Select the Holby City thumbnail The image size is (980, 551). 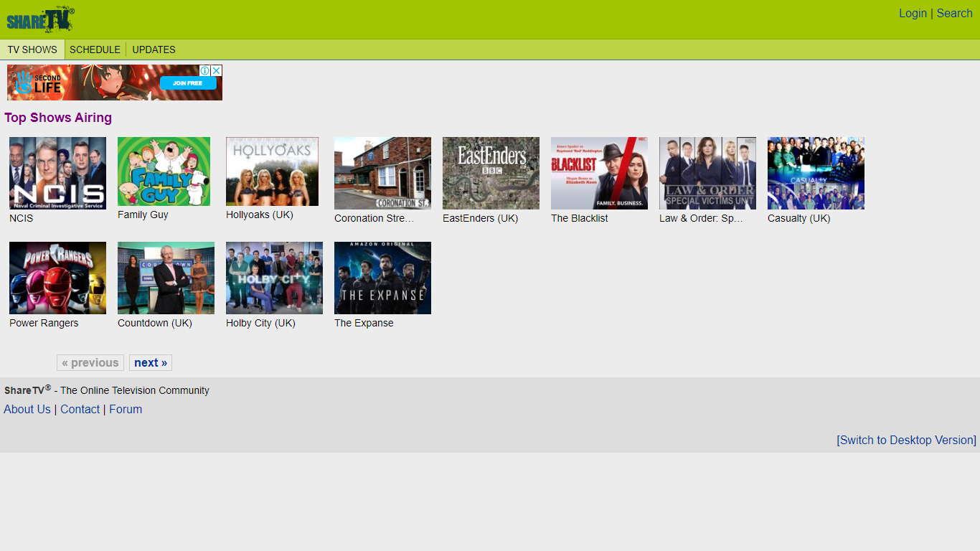pos(274,278)
